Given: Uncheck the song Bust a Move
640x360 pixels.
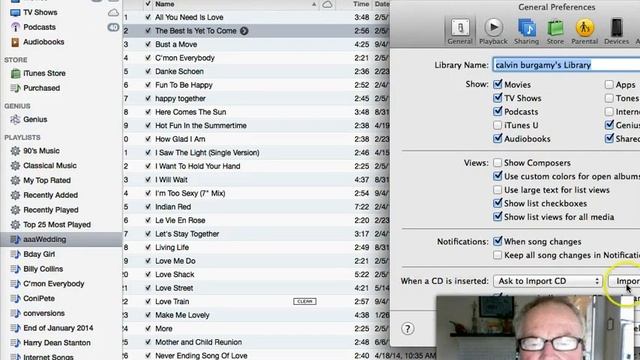Looking at the screenshot, I should point(148,44).
